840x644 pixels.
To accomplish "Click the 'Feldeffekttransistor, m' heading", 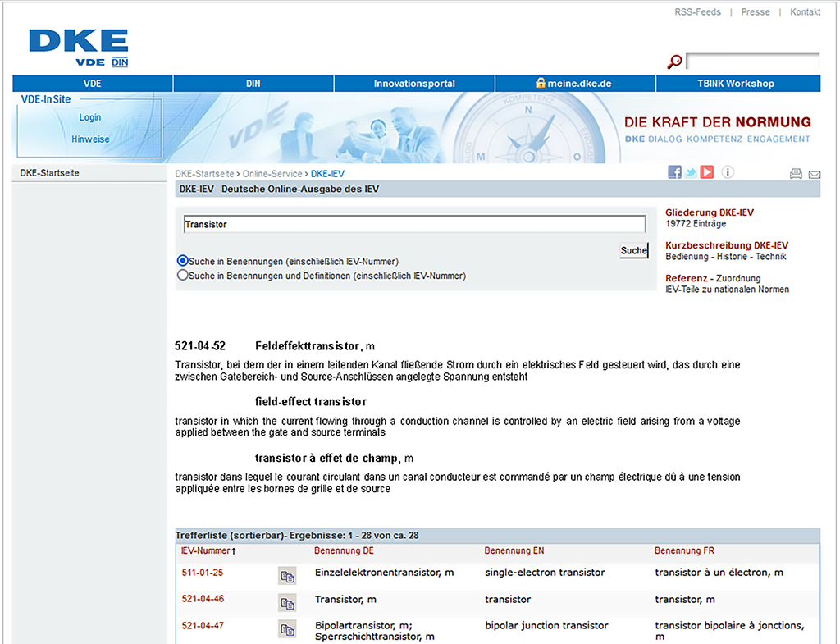I will click(314, 346).
